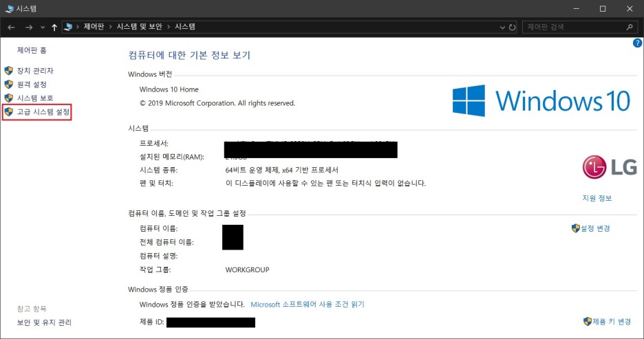Screen dimensions: 644x339
Task: Click '64비트 운영 체제, x64 기반 프로세서' text
Action: coord(282,170)
